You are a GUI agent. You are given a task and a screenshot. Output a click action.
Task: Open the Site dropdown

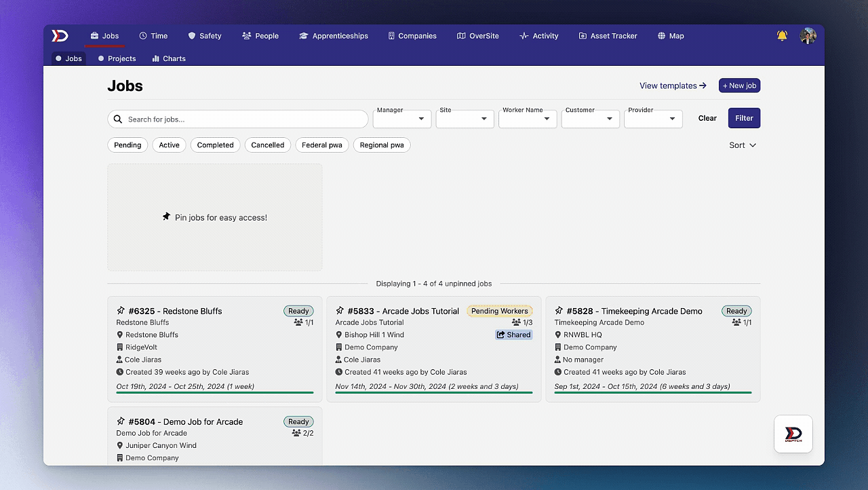465,119
